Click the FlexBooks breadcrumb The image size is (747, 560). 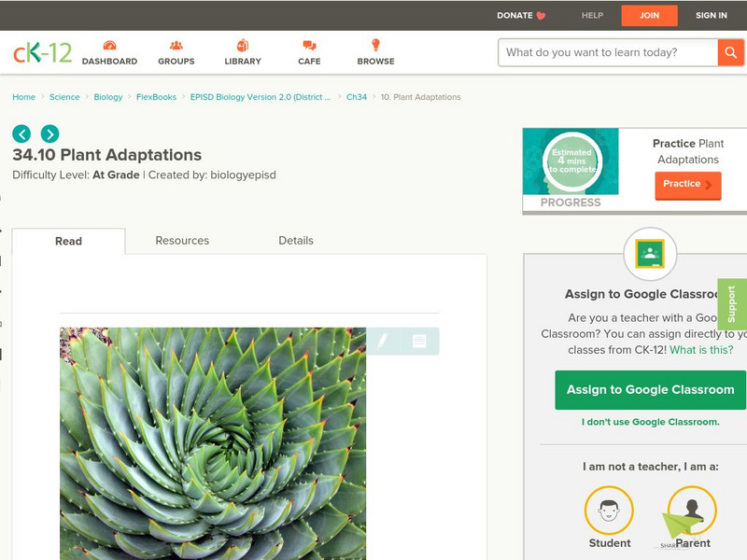tap(156, 97)
